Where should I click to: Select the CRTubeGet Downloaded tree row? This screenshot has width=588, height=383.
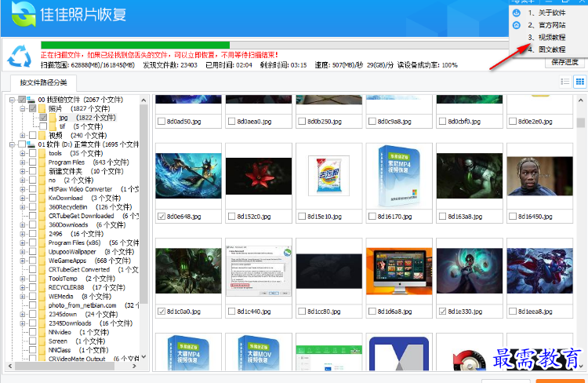tap(93, 216)
